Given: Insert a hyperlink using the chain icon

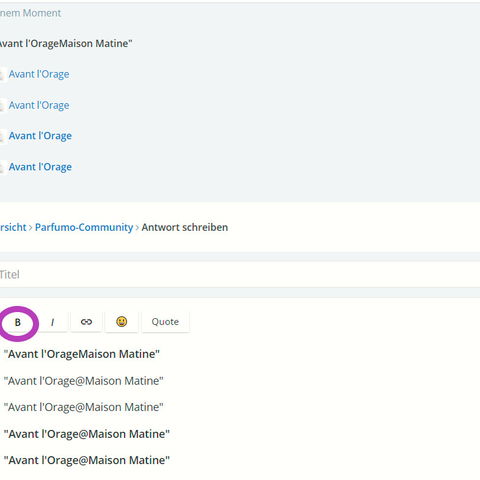Looking at the screenshot, I should pos(86,322).
